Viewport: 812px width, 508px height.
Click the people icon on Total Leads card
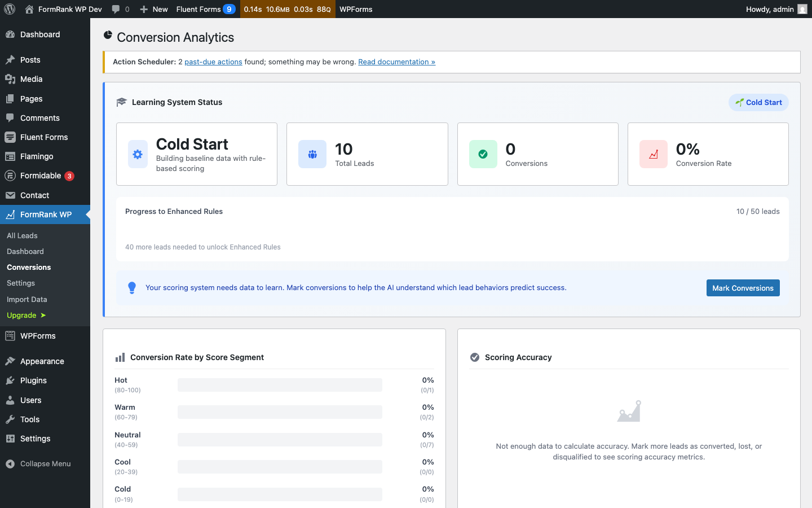pos(314,154)
